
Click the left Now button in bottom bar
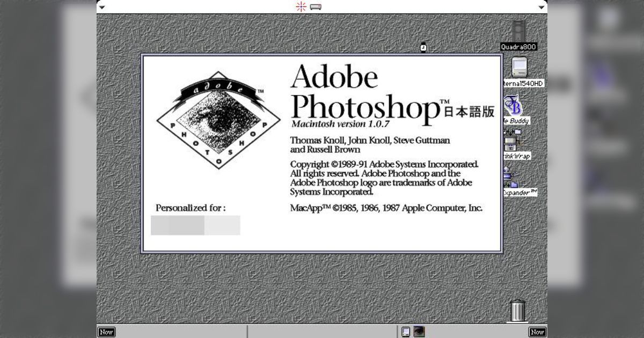[106, 332]
